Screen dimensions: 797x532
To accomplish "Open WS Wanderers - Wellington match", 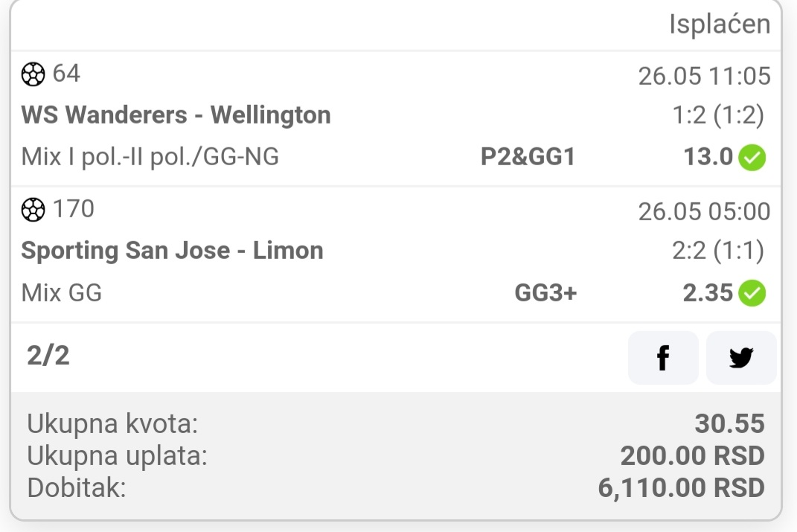I will click(x=176, y=115).
